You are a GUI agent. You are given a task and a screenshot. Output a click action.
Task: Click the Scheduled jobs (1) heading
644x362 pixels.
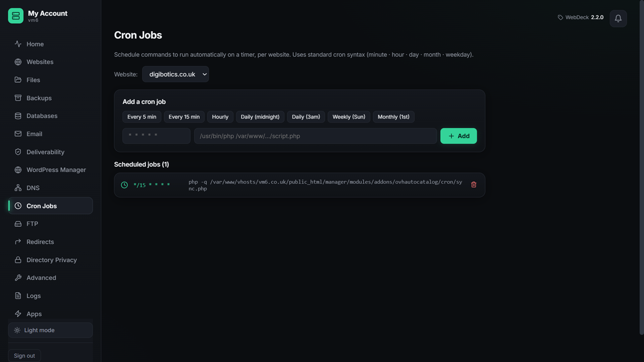[x=141, y=164]
